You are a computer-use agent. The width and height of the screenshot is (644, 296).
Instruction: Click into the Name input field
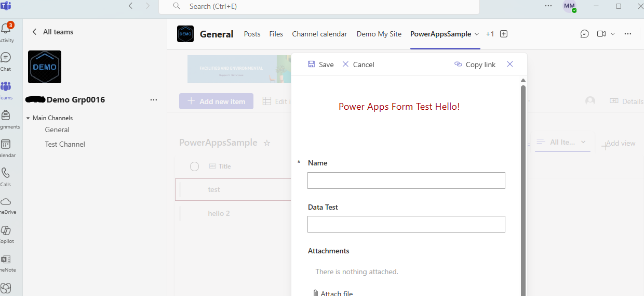pyautogui.click(x=406, y=181)
